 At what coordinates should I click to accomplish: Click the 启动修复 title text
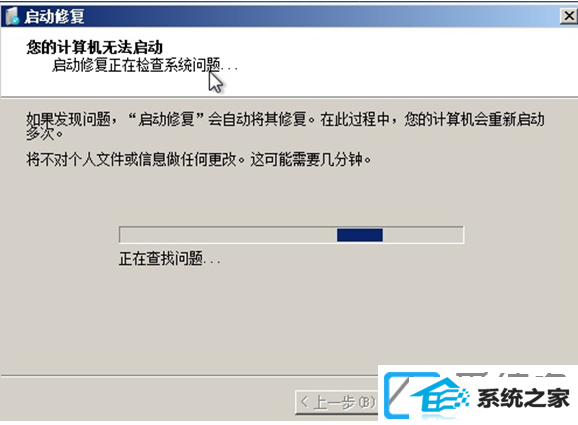[54, 17]
